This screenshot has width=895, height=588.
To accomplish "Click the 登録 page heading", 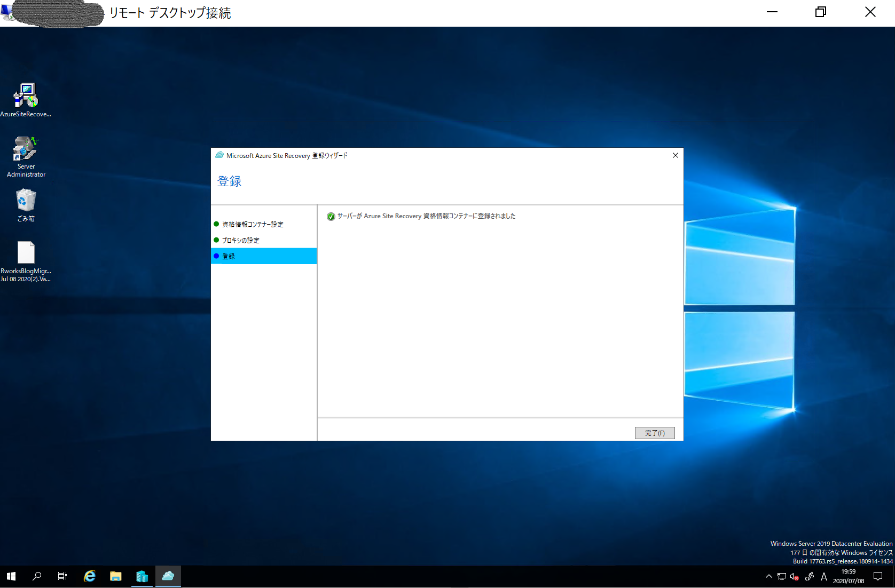I will 230,181.
